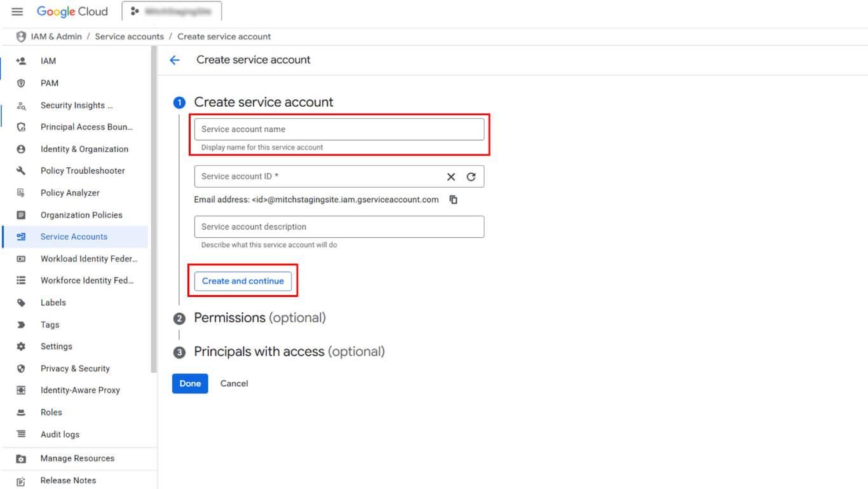Viewport: 868px width, 489px height.
Task: Open the project selector dropdown
Action: click(x=172, y=11)
